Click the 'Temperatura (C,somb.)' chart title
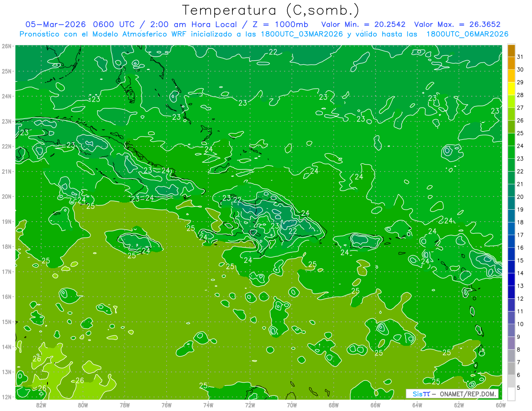 [270, 10]
